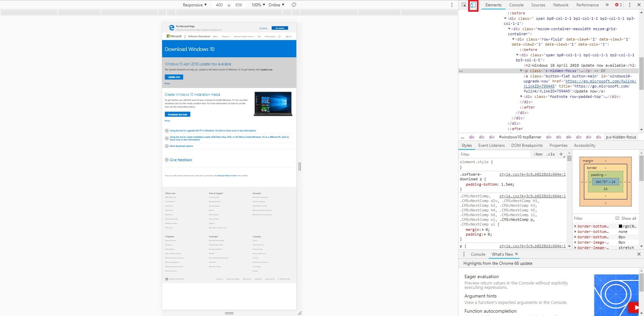Image resolution: width=644 pixels, height=316 pixels.
Task: Open the Online throttling dropdown
Action: 276,5
